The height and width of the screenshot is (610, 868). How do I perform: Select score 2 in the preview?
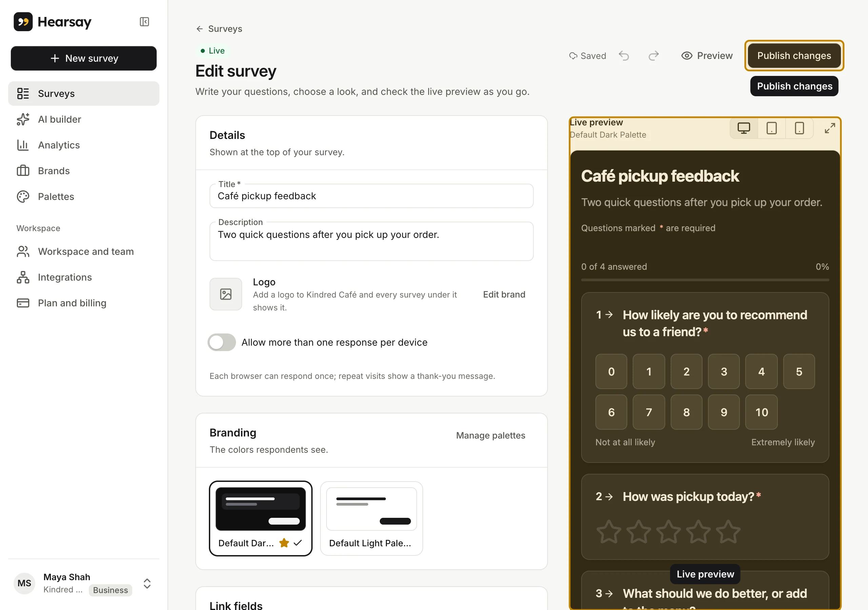pos(686,371)
